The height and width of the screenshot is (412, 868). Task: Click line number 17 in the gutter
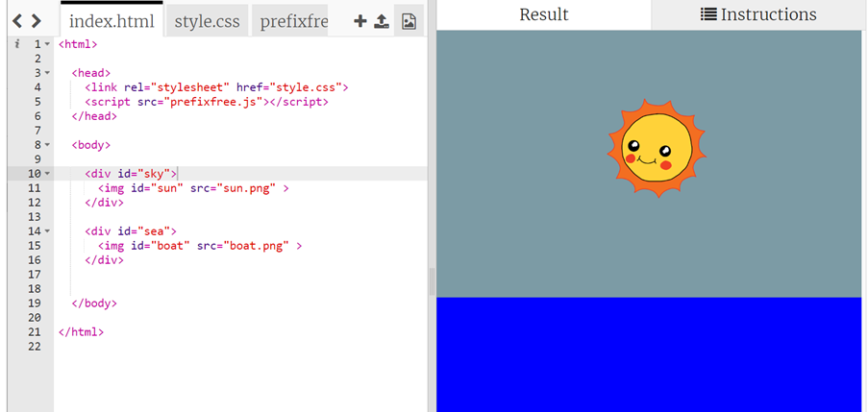tap(35, 275)
